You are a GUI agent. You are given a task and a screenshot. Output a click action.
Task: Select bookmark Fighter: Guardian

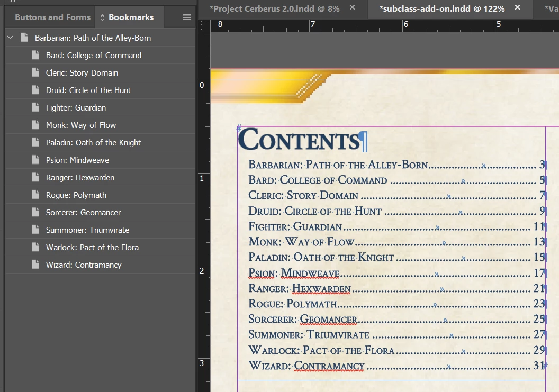point(100,107)
